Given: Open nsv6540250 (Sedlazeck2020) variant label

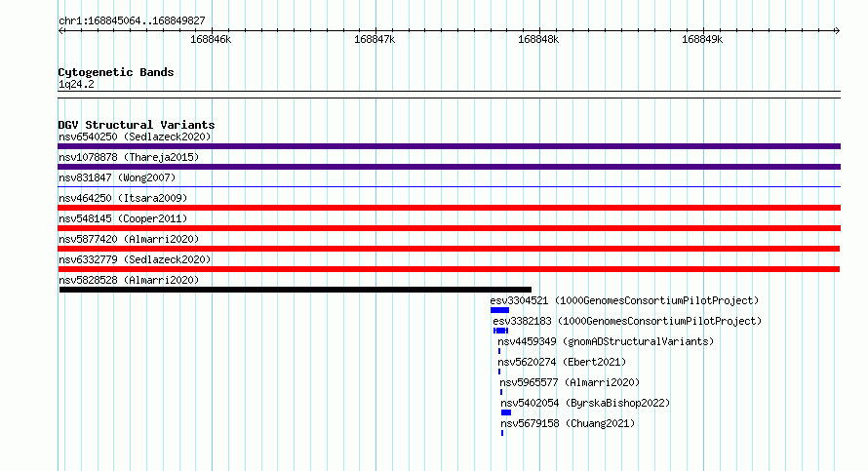Looking at the screenshot, I should coord(135,137).
